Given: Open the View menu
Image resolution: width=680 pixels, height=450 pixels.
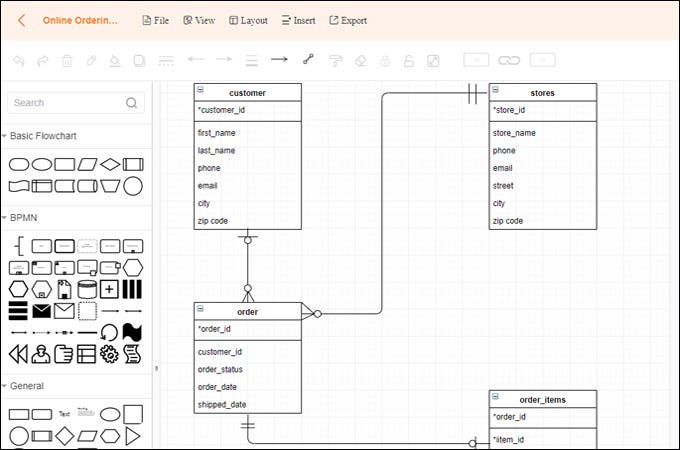Looking at the screenshot, I should 199,20.
